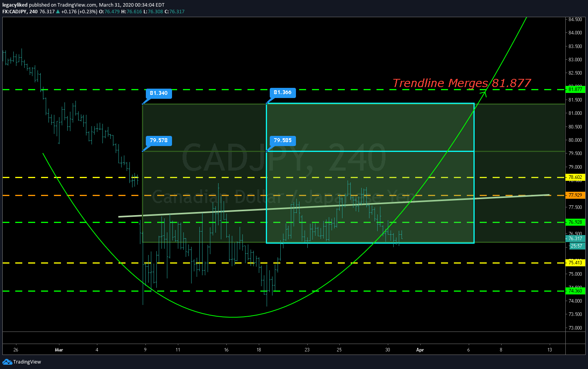This screenshot has width=588, height=369.
Task: Click date 11 on the time axis
Action: click(177, 350)
